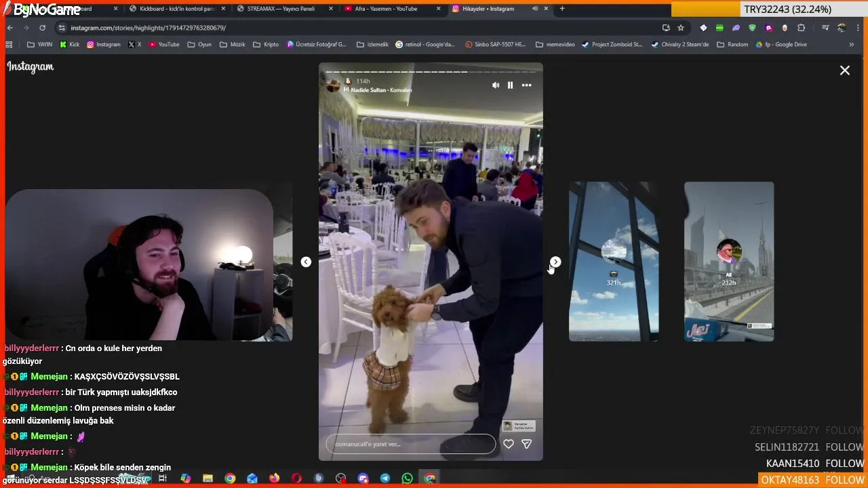
Task: Switch to STREAMAX Yayıncı Paneli tab
Action: tap(285, 9)
